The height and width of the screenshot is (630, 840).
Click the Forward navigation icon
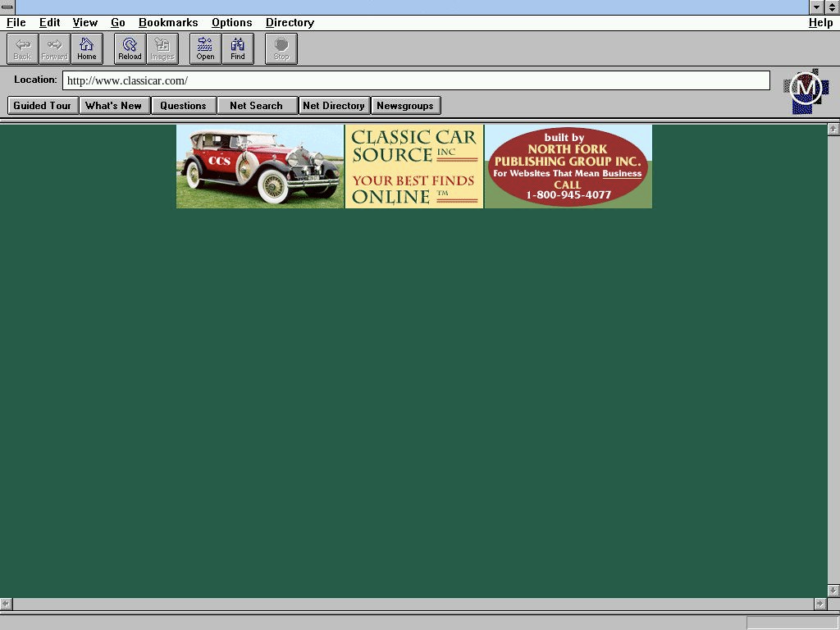tap(54, 48)
